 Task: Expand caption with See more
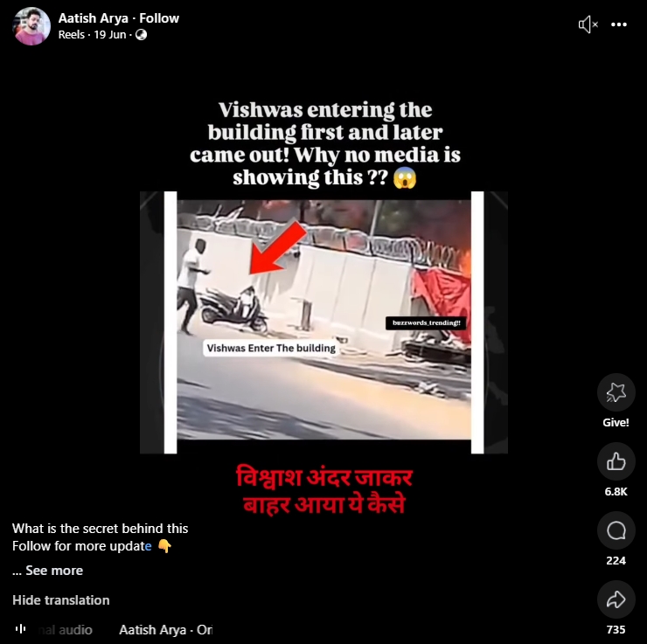tap(54, 571)
